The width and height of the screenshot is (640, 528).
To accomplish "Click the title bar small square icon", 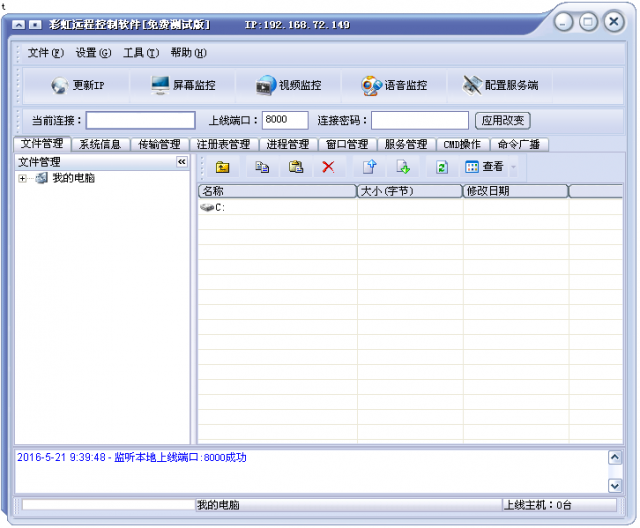I will click(35, 25).
